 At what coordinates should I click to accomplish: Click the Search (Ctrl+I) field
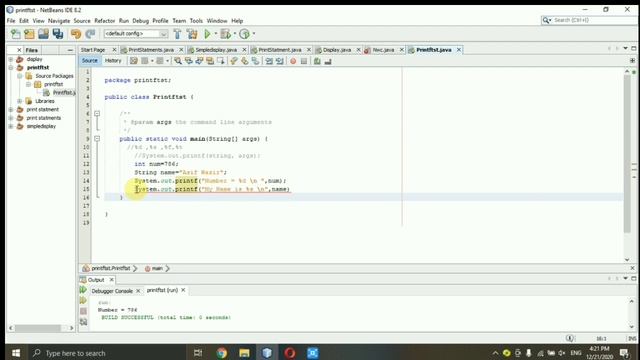click(x=589, y=20)
